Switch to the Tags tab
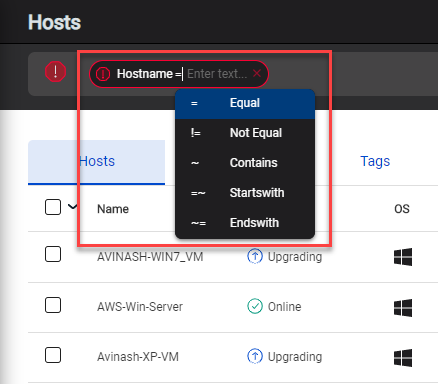Viewport: 438px width, 384px height. coord(375,162)
